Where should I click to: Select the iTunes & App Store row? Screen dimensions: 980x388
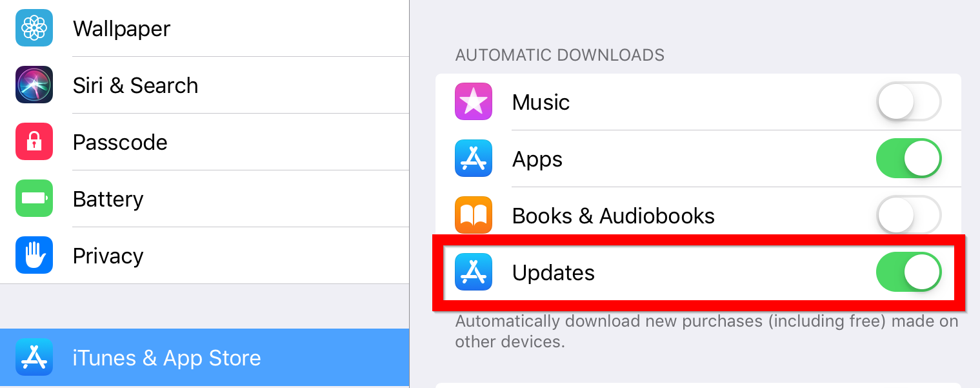[205, 358]
